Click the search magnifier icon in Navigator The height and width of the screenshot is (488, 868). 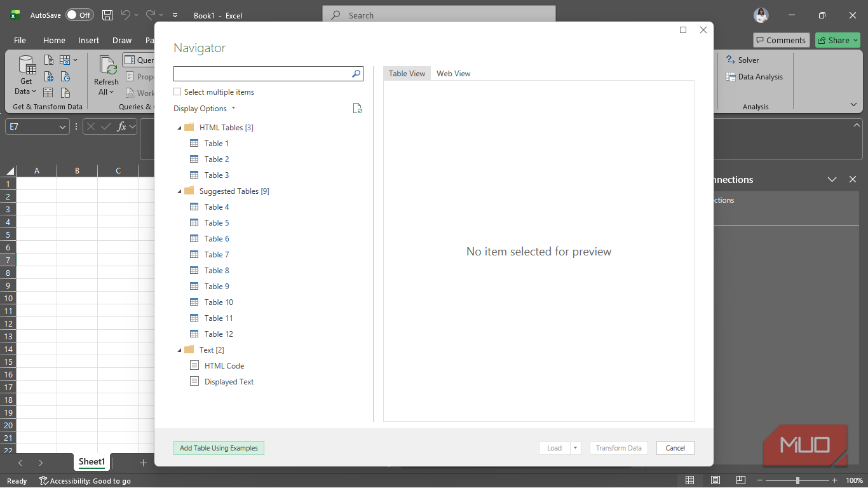(356, 74)
